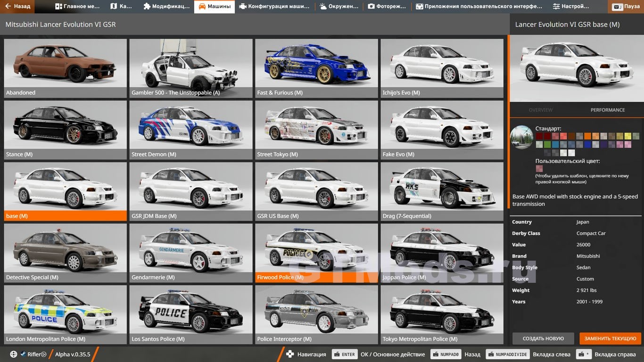
Task: Click the large car preview in the right panel
Action: tap(577, 68)
